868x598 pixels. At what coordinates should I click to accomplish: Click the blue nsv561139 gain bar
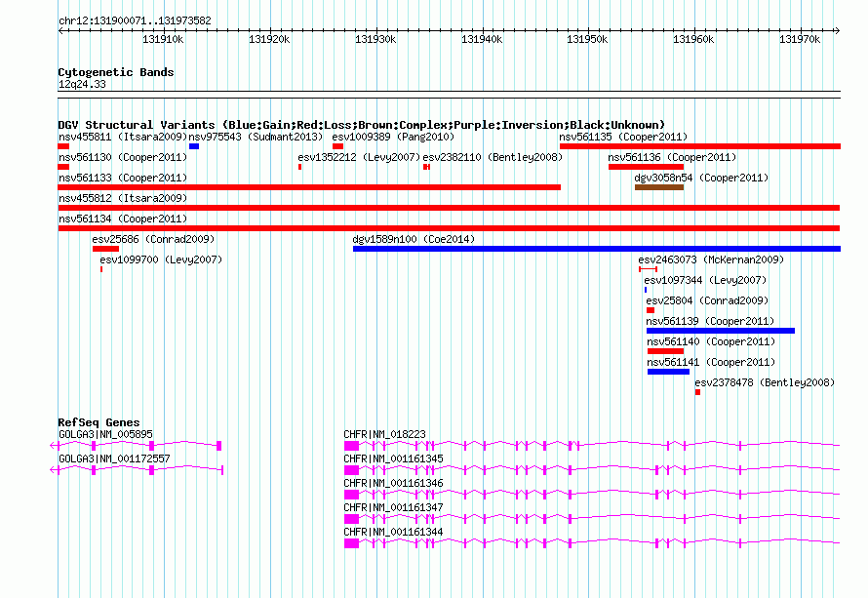click(721, 331)
